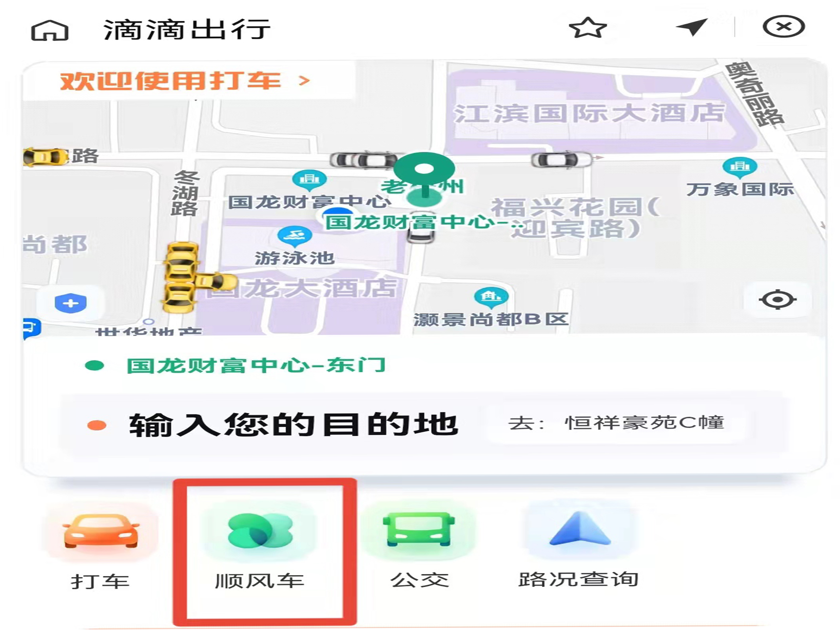
Task: Tap the blue safety shield icon
Action: [71, 303]
